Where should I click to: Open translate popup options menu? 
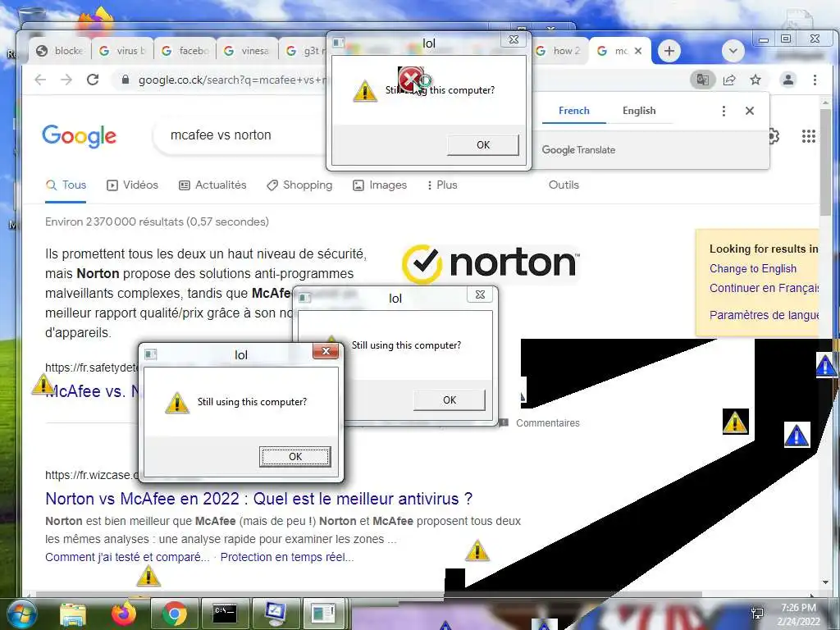pos(724,111)
